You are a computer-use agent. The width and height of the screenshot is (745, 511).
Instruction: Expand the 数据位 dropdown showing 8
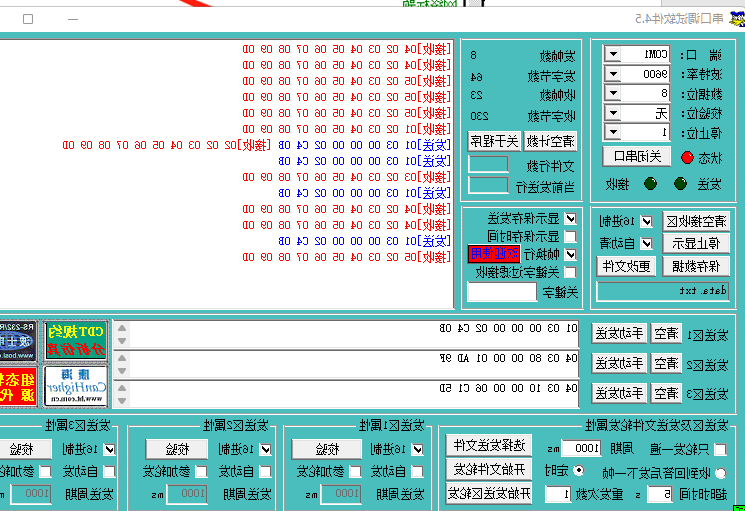(613, 93)
